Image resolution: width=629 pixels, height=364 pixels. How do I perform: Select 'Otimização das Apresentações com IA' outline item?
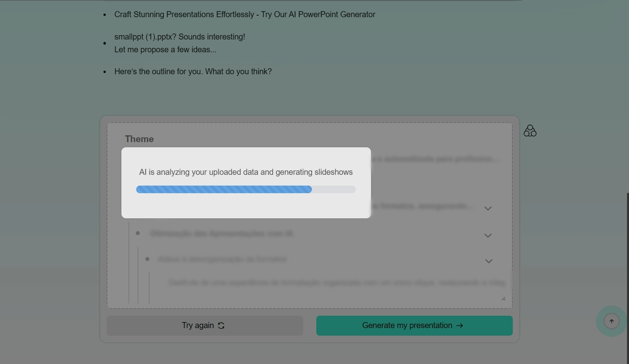point(222,233)
